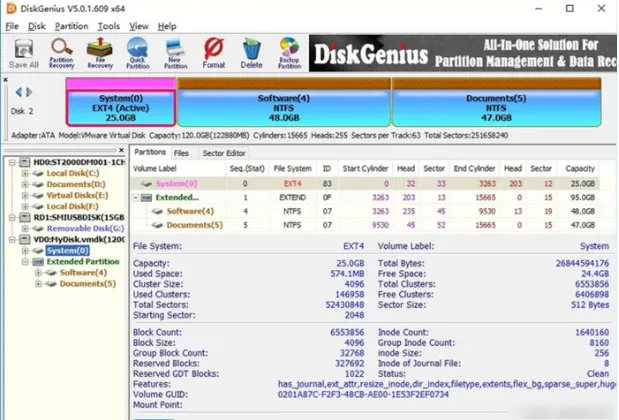Collapse the Extended Partition tree node
The height and width of the screenshot is (420, 619).
pos(25,261)
